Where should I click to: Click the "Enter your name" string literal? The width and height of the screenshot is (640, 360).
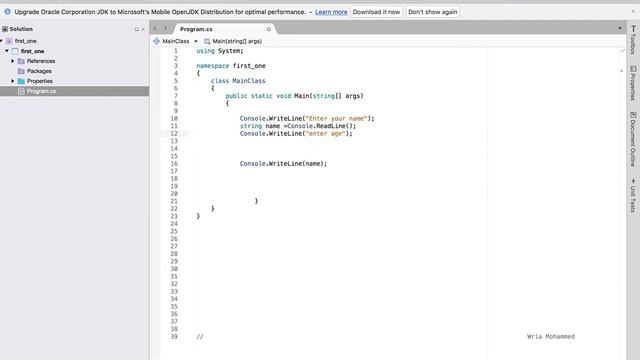click(336, 118)
